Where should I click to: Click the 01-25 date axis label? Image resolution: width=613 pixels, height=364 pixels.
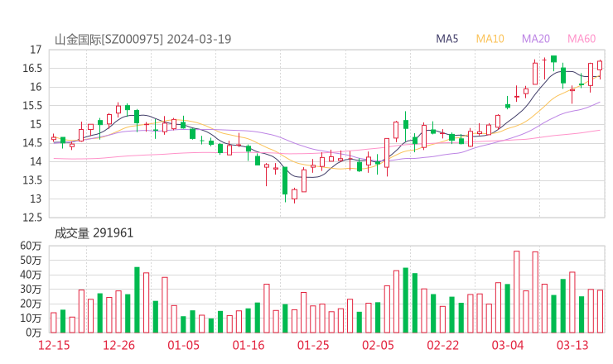coord(313,345)
